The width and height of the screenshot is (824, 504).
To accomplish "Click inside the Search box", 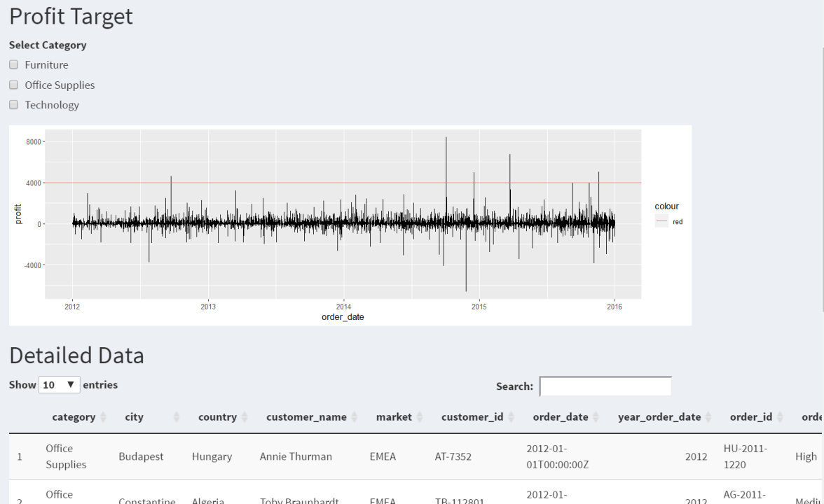I will (x=605, y=386).
